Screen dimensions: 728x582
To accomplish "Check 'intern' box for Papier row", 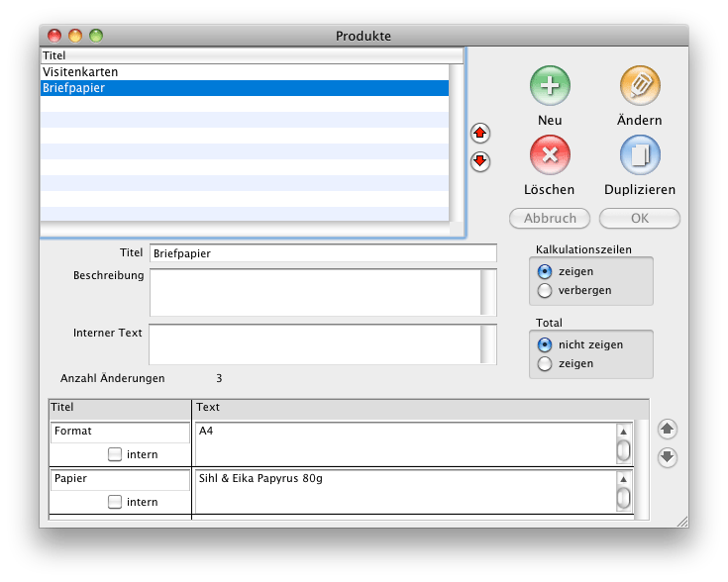I will pos(115,502).
